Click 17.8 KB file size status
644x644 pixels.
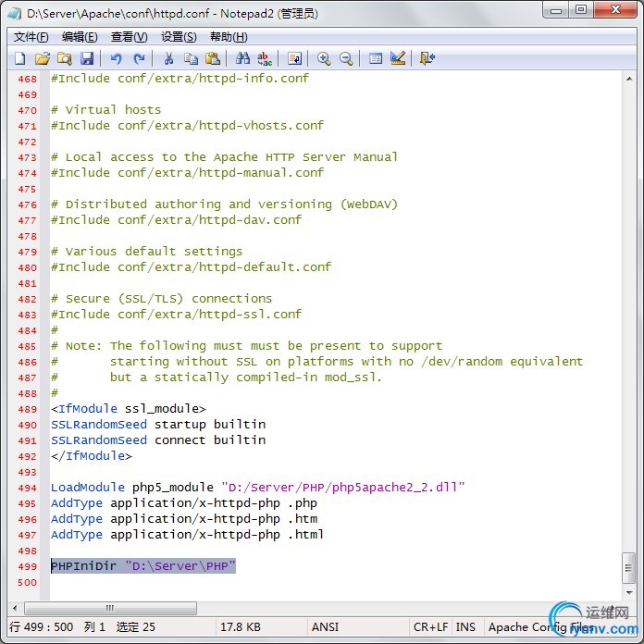[x=241, y=627]
